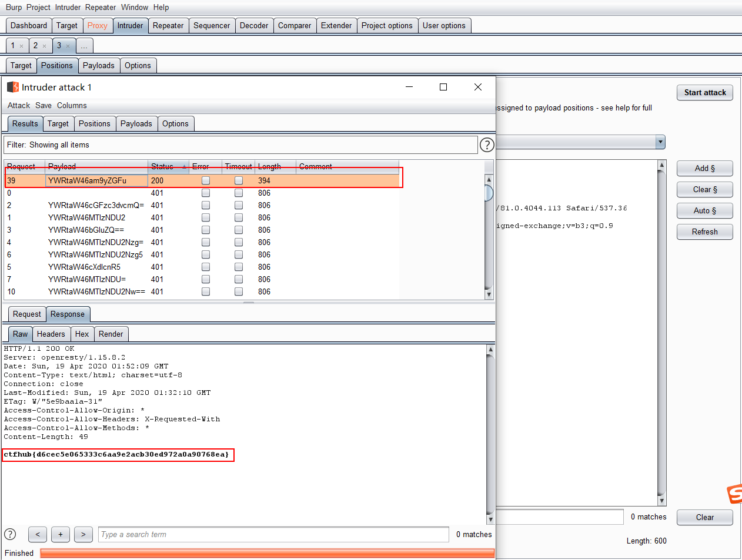Go to previous search match

pyautogui.click(x=38, y=534)
